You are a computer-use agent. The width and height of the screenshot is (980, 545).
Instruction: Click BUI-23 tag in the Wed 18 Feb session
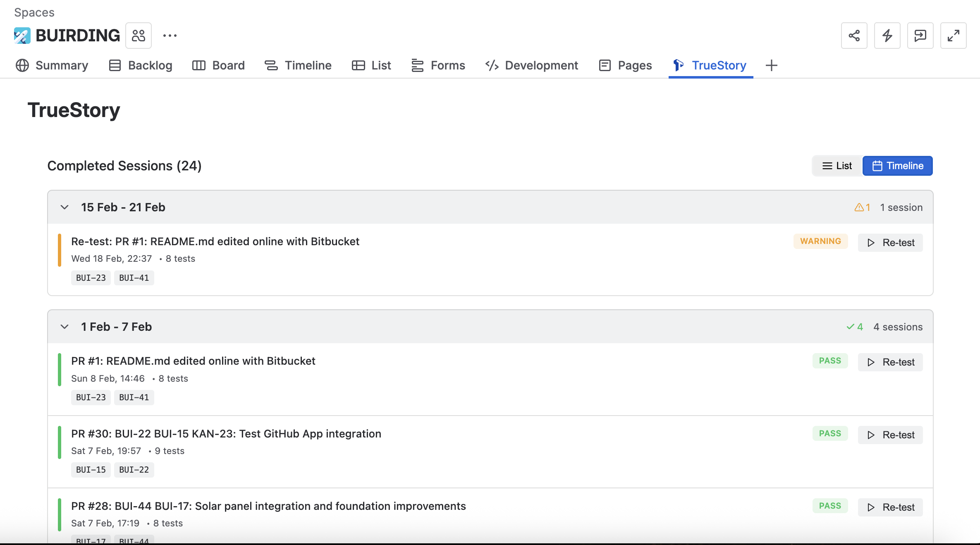tap(91, 278)
